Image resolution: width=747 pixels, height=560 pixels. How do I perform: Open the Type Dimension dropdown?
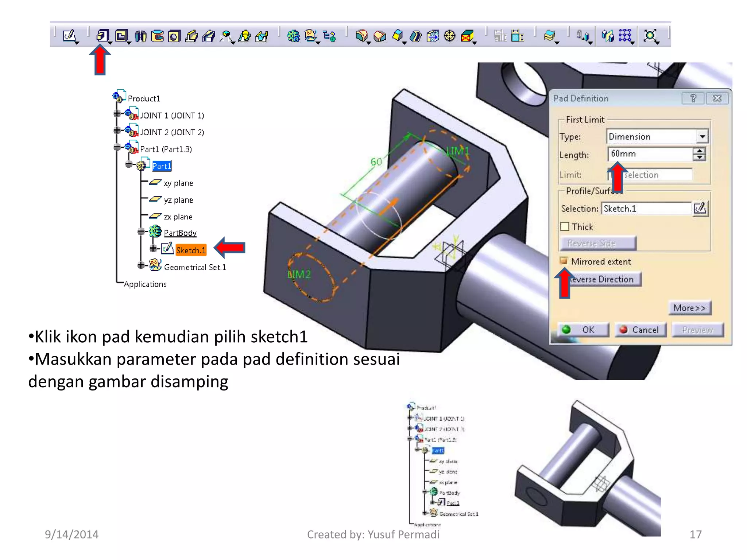pos(702,136)
